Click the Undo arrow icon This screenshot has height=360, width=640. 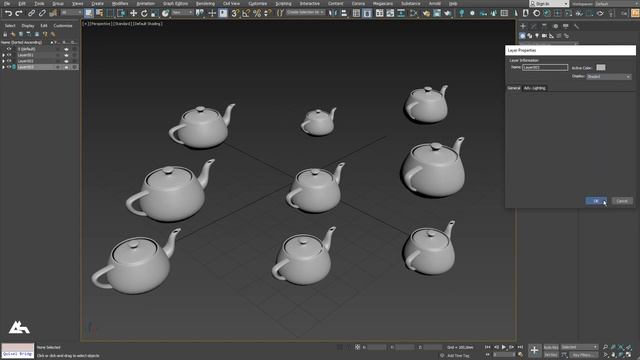click(x=8, y=13)
